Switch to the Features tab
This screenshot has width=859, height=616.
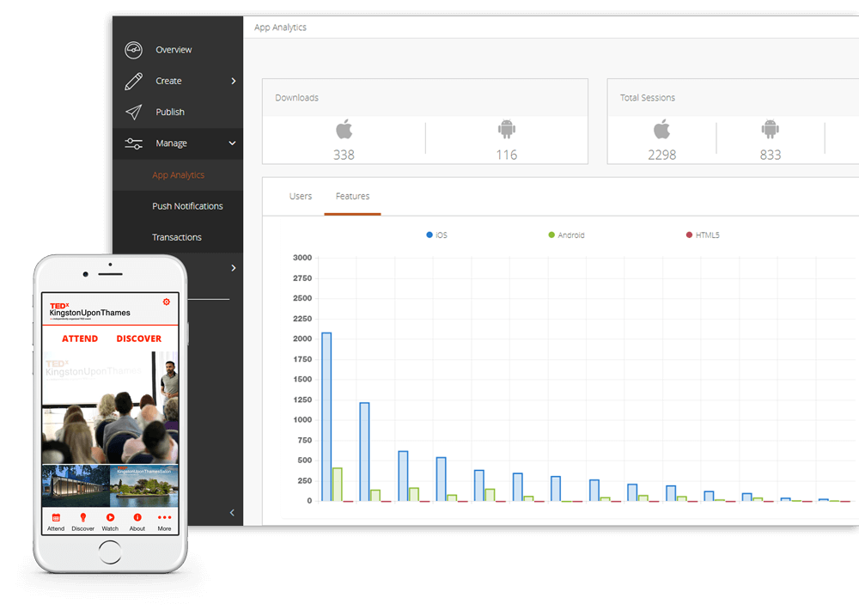point(352,196)
